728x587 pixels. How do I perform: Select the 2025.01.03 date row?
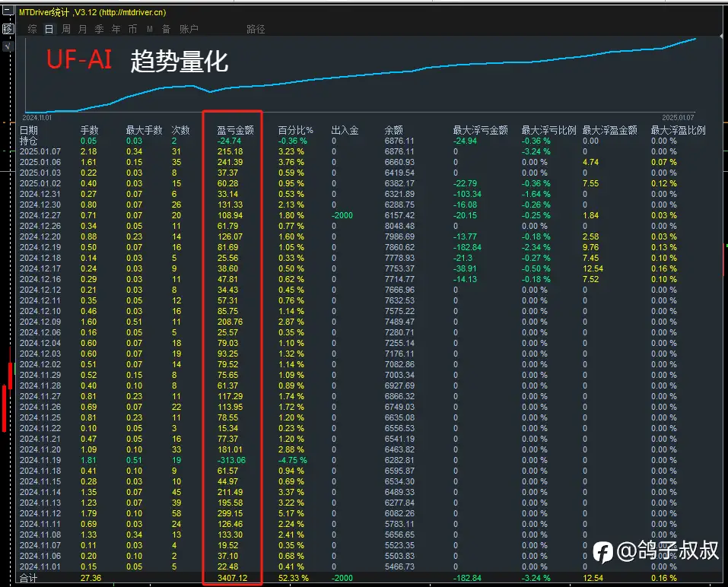click(x=40, y=173)
